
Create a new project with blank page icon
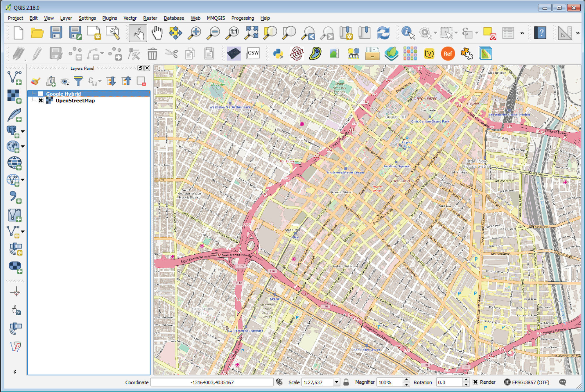coord(18,33)
